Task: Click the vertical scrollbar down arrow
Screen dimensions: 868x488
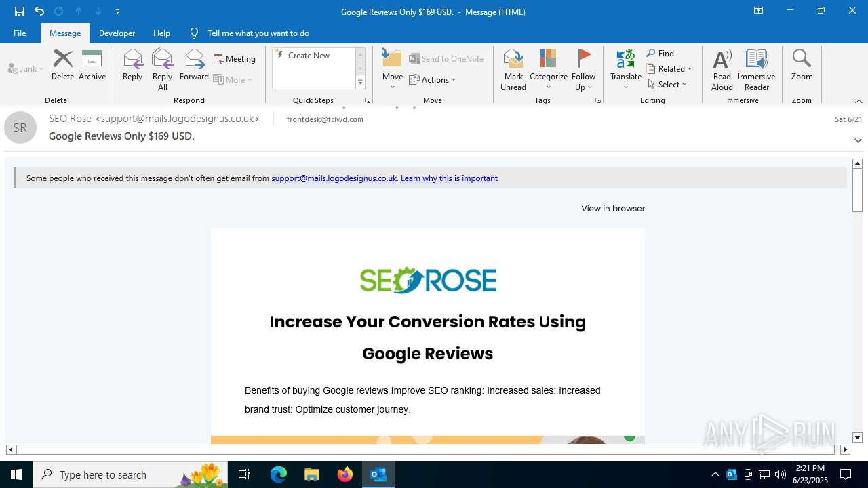Action: [858, 438]
